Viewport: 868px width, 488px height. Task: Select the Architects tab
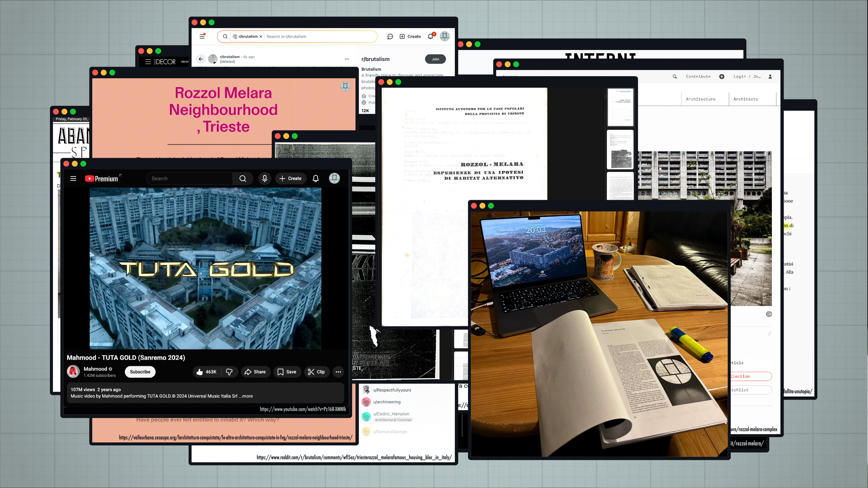tap(745, 99)
